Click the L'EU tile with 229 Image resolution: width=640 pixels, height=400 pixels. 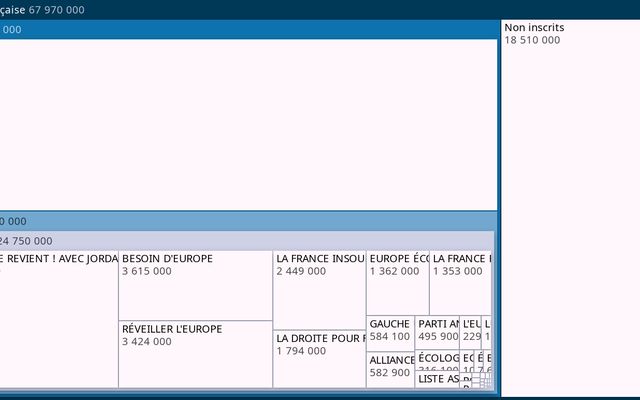[x=471, y=331]
